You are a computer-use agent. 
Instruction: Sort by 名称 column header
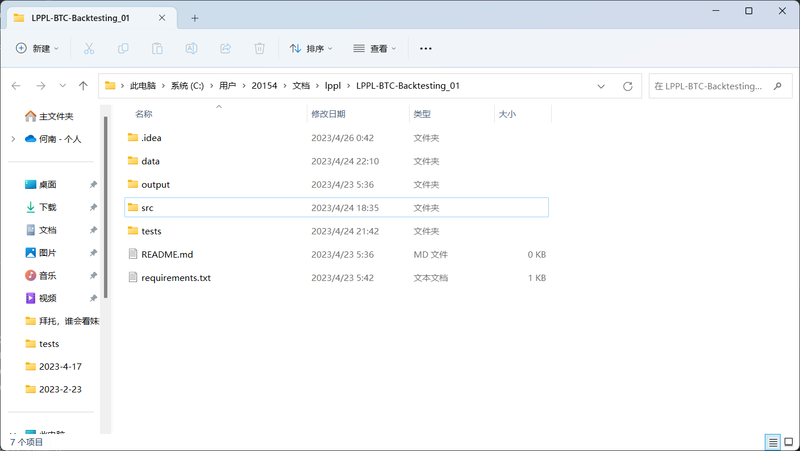click(144, 114)
